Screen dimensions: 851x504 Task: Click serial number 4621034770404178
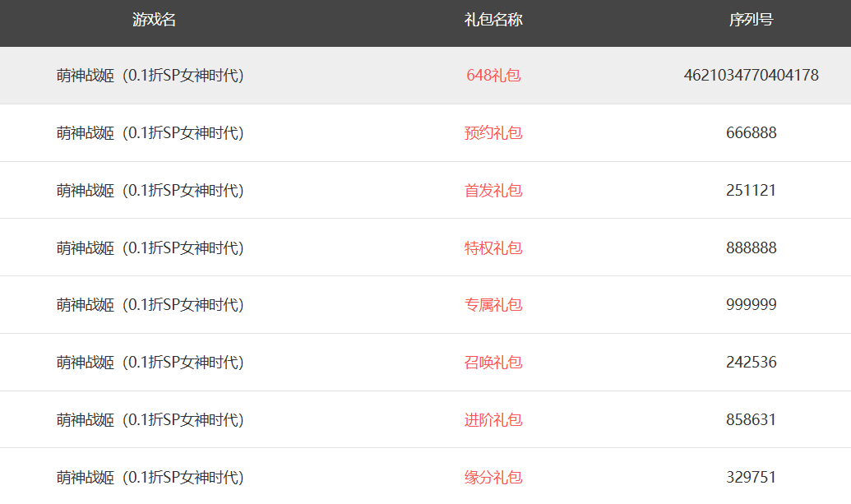751,76
